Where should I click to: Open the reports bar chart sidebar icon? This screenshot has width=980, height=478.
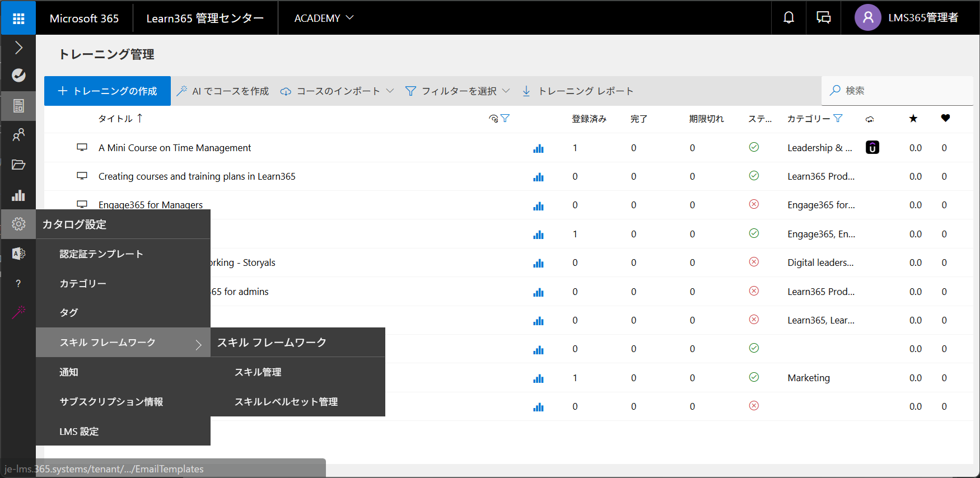(18, 195)
